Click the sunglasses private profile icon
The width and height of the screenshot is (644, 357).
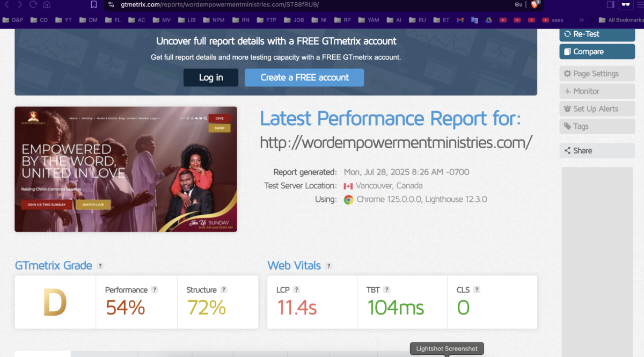click(625, 4)
